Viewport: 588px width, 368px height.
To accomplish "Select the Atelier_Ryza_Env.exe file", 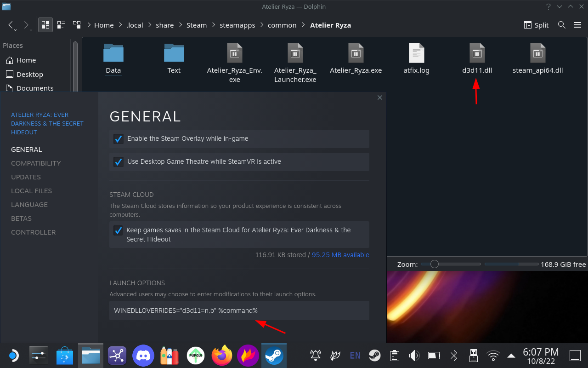I will [x=235, y=63].
